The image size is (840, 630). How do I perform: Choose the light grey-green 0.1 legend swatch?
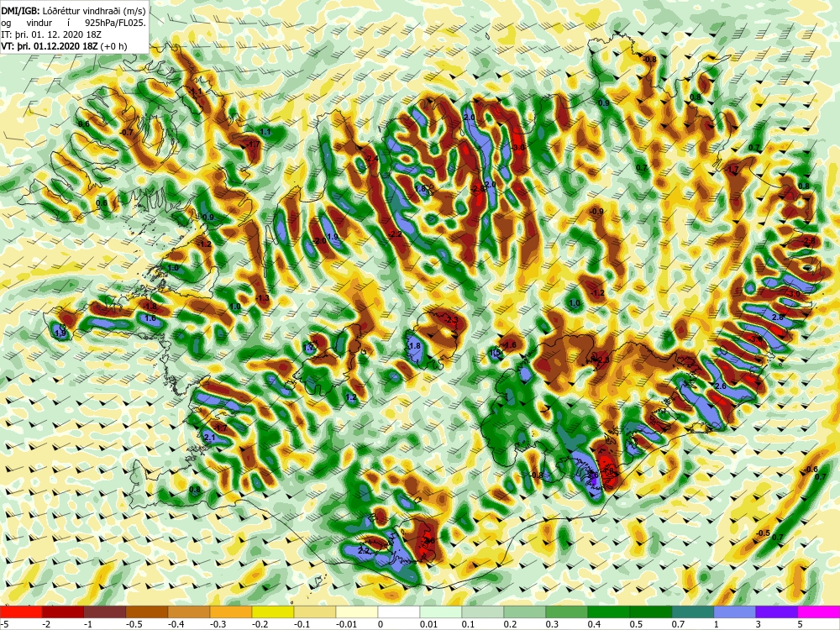pyautogui.click(x=483, y=612)
